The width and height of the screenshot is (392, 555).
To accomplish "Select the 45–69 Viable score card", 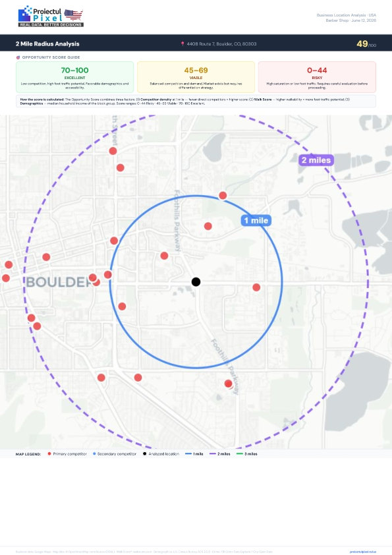I will 196,77.
